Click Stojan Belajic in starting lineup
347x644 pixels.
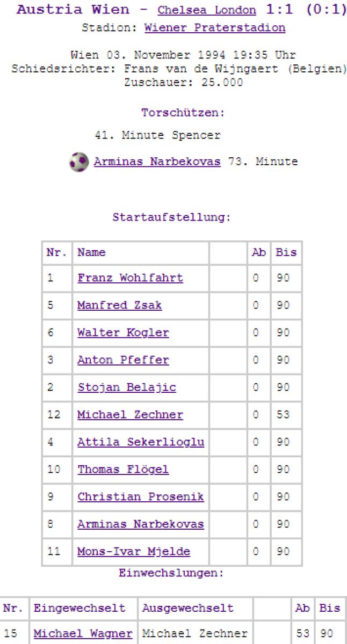click(127, 387)
